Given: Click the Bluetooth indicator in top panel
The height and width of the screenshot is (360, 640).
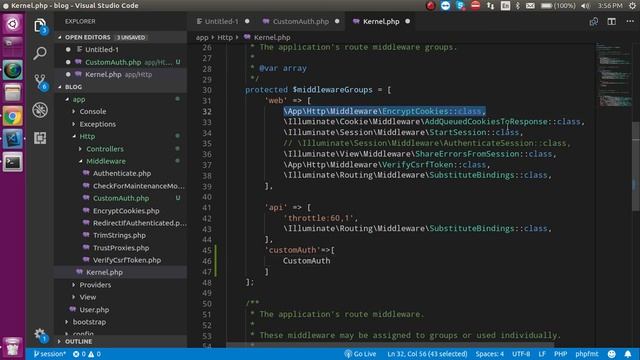Looking at the screenshot, I should coord(518,6).
